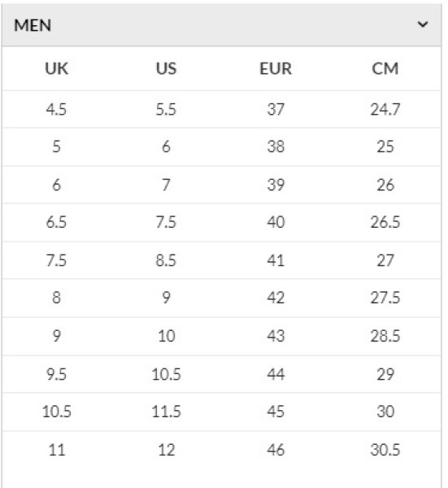Click EUR size 39 cell
Viewport: 448px width, 488px height.
pyautogui.click(x=276, y=185)
